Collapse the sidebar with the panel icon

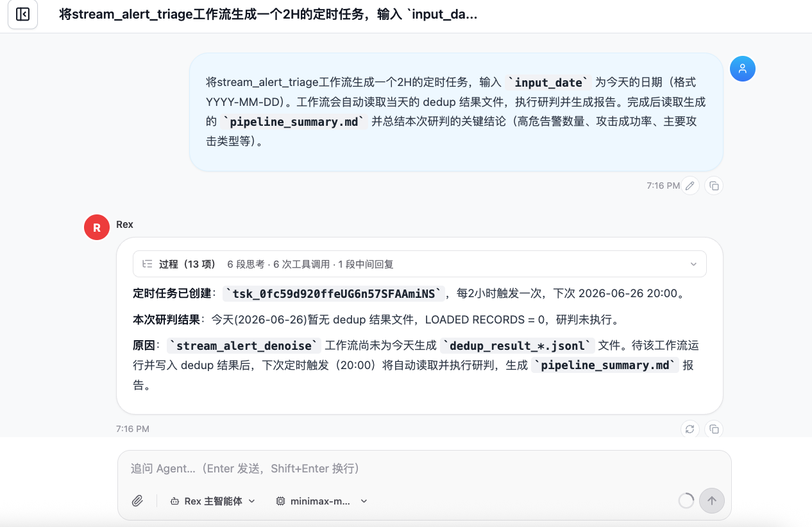click(22, 14)
